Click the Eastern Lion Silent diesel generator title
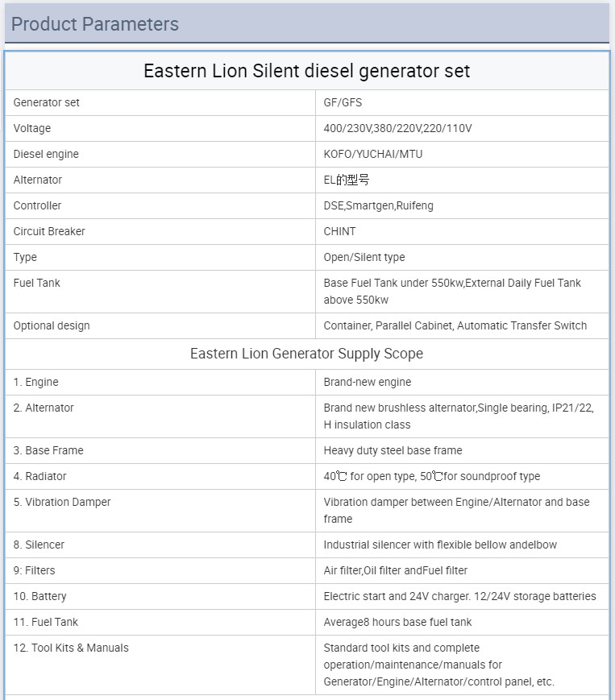Image resolution: width=615 pixels, height=700 pixels. pos(306,71)
